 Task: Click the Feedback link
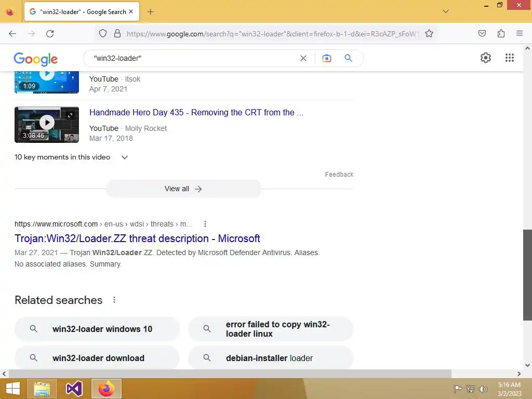tap(339, 175)
